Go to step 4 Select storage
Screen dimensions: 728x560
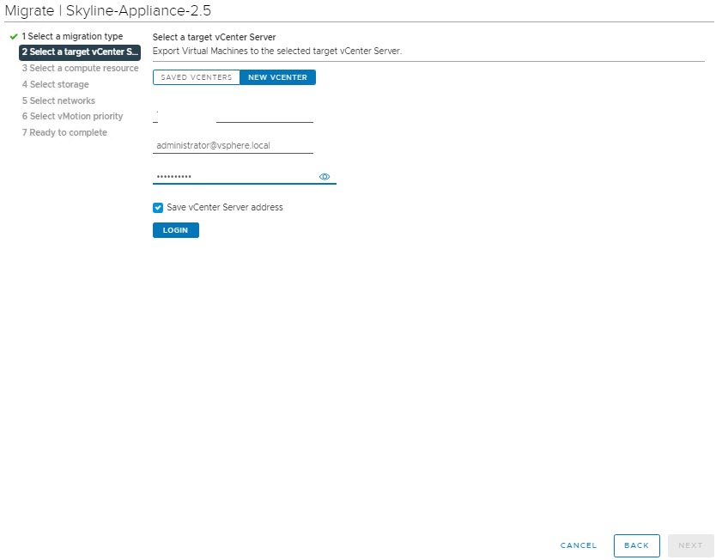click(55, 84)
